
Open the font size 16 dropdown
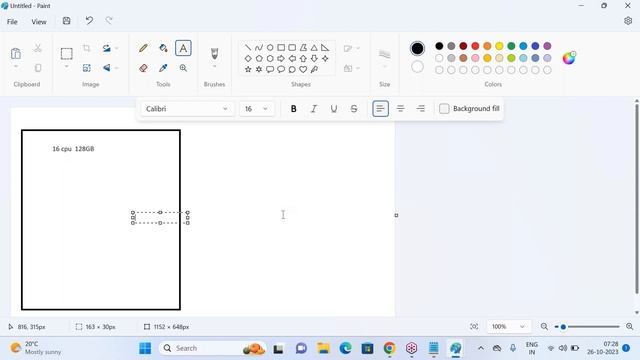256,109
